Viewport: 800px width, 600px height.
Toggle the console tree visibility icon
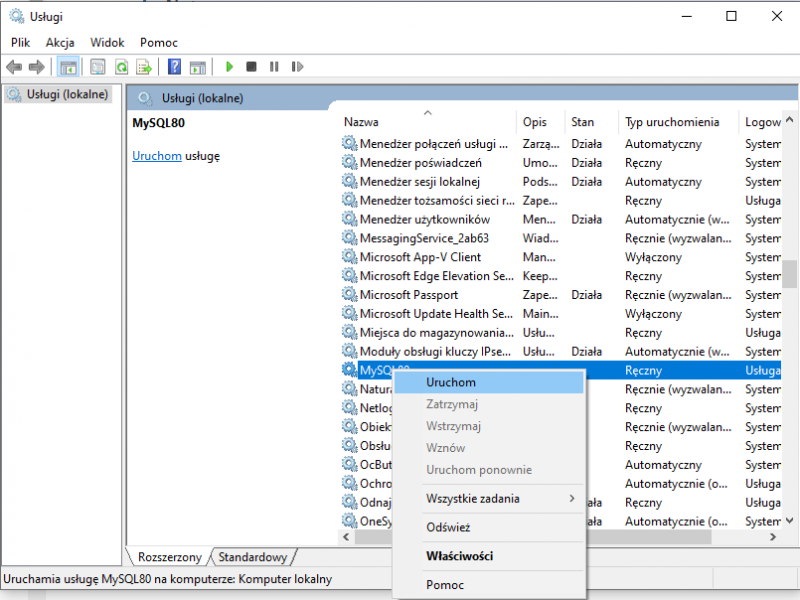click(68, 67)
